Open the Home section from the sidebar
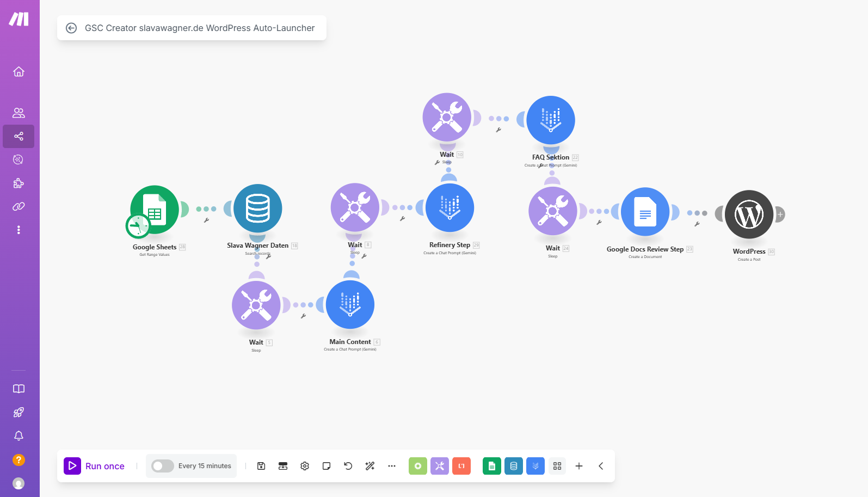The image size is (868, 497). point(19,72)
